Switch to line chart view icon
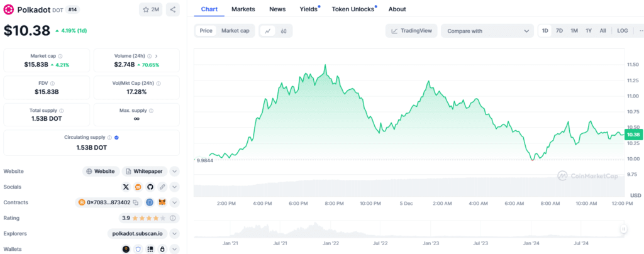The width and height of the screenshot is (644, 254). pyautogui.click(x=268, y=31)
